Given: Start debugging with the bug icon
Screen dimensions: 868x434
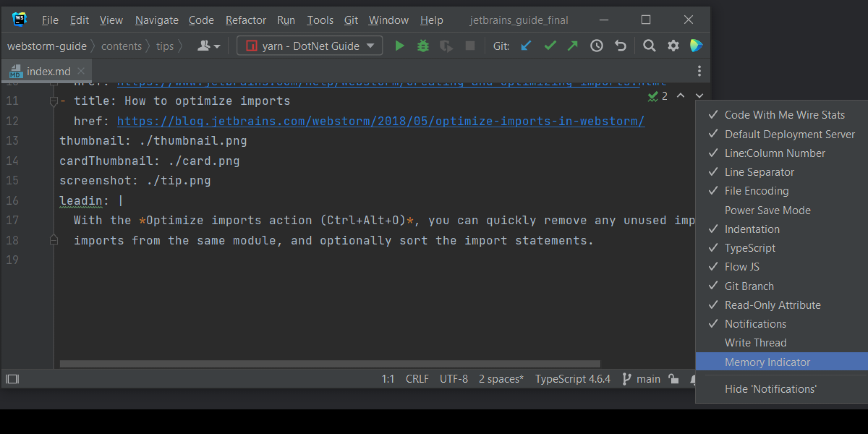Looking at the screenshot, I should pyautogui.click(x=422, y=46).
